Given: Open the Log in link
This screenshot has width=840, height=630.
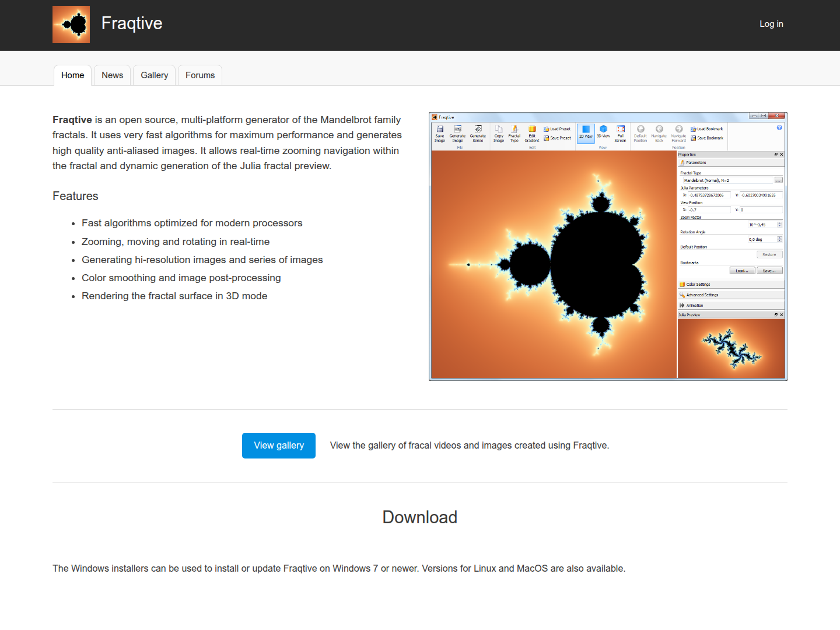Looking at the screenshot, I should (771, 24).
